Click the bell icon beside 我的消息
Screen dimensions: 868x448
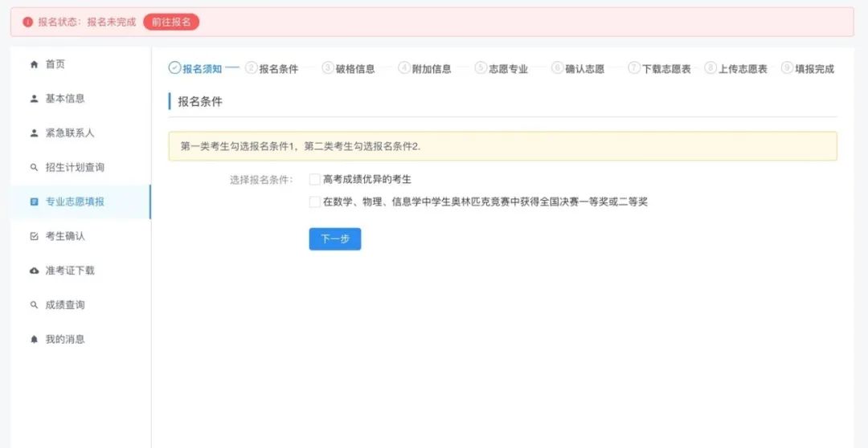35,339
